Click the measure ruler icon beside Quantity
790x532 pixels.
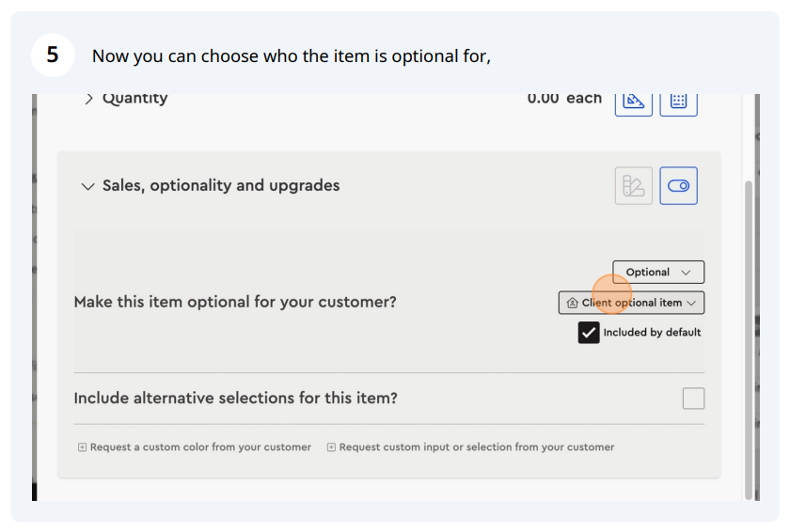[633, 103]
